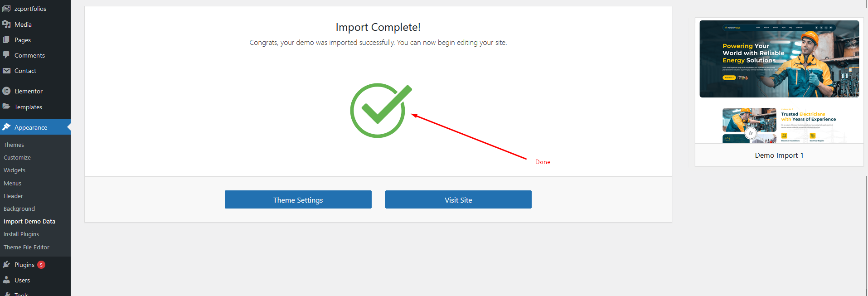Open Theme File Editor link
The image size is (868, 296).
pyautogui.click(x=27, y=247)
